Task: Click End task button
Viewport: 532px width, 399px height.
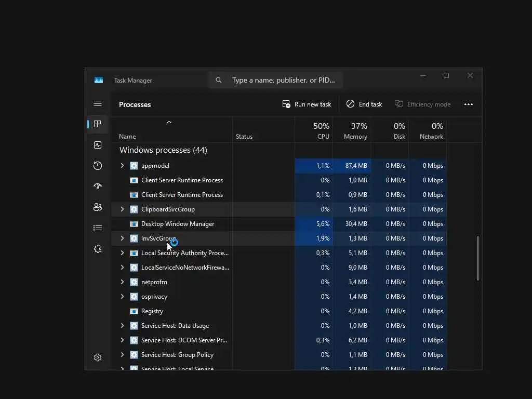Action: coord(364,104)
